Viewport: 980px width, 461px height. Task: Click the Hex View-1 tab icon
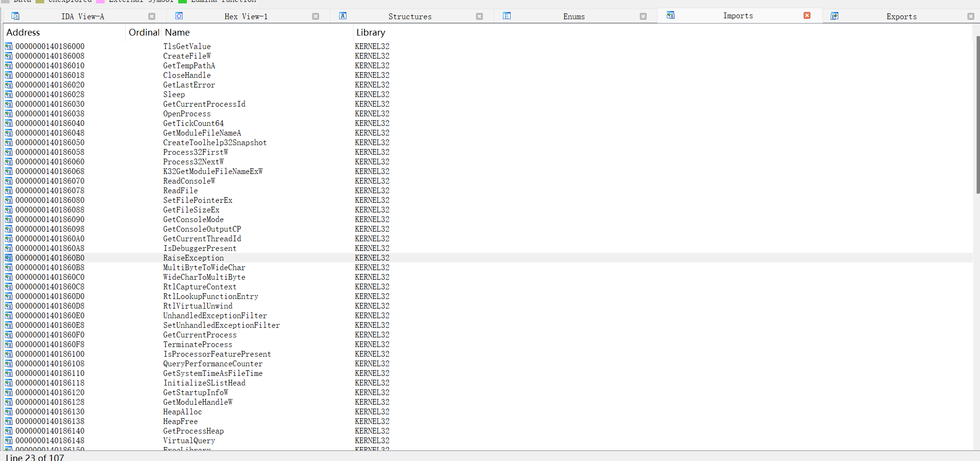[x=179, y=16]
